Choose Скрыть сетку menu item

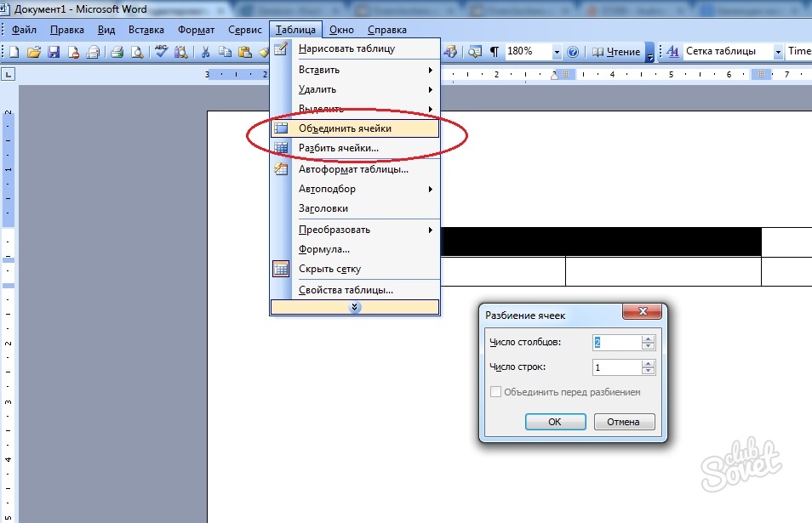click(x=355, y=269)
